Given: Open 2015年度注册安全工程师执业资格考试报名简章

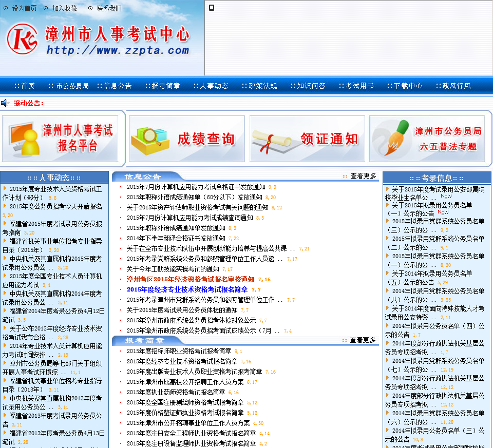Looking at the screenshot, I should click(x=191, y=433).
